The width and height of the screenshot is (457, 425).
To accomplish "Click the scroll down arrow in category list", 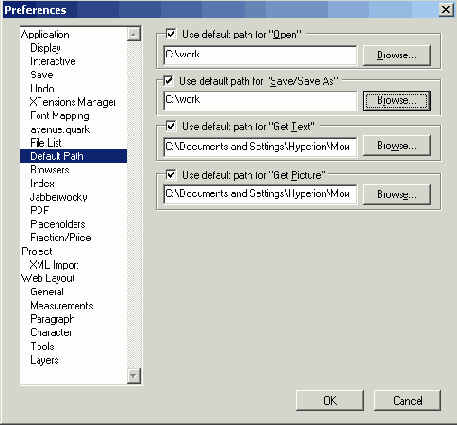I will pos(134,376).
